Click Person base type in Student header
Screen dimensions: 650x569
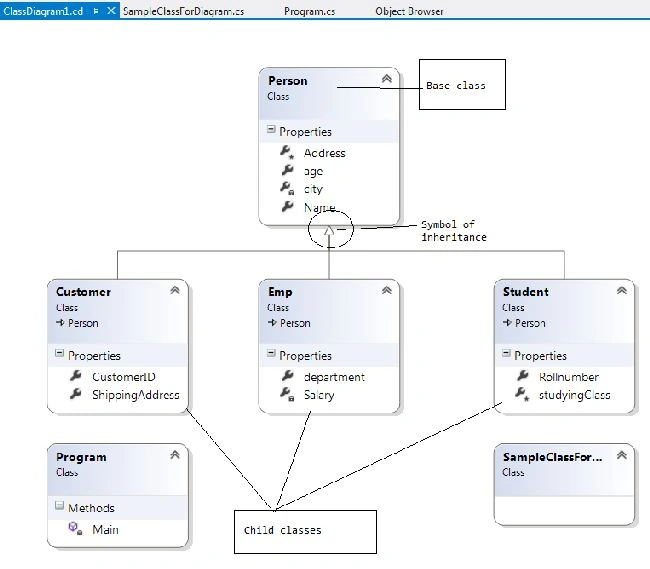tap(530, 323)
